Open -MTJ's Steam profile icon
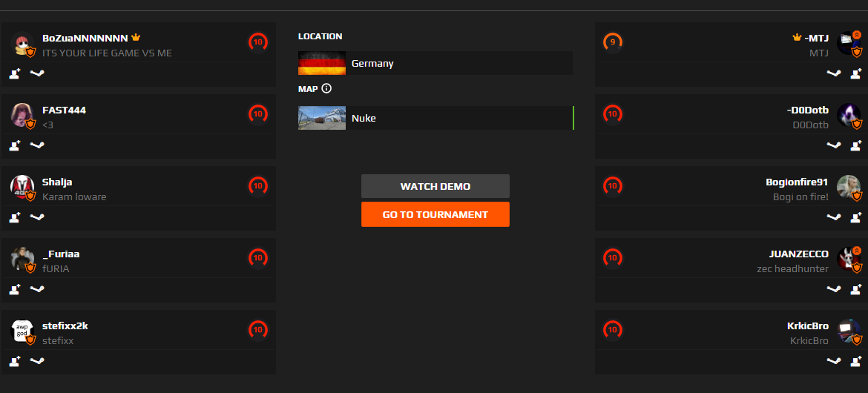 pos(834,73)
